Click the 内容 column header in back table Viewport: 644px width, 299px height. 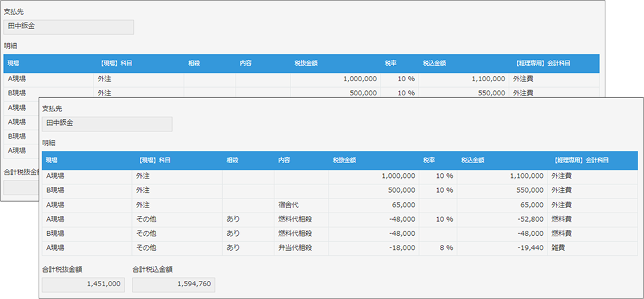245,63
